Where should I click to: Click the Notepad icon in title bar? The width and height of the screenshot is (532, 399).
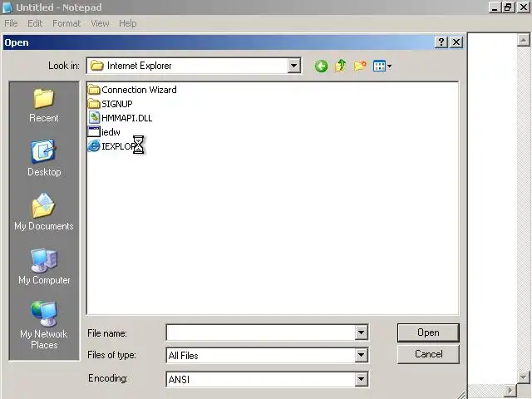coord(7,7)
